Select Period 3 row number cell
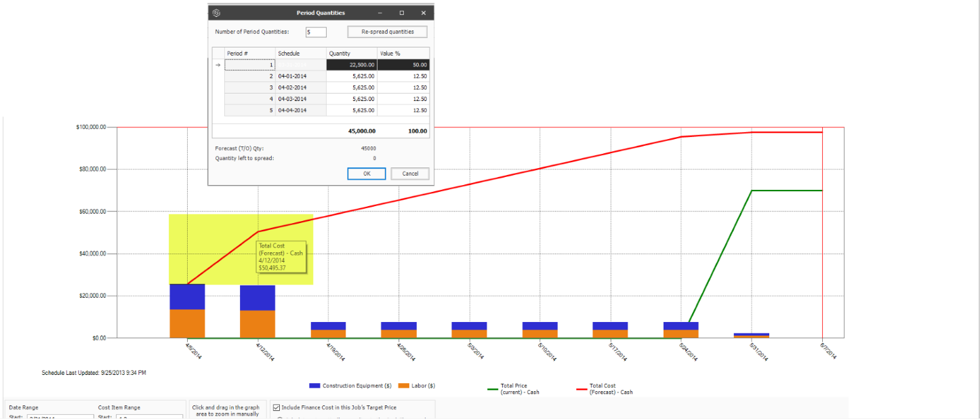 pyautogui.click(x=250, y=87)
